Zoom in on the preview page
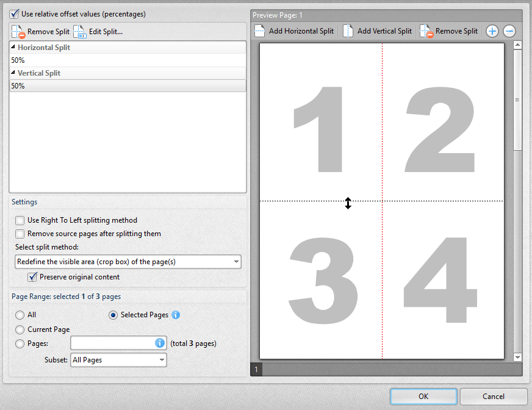 click(x=492, y=31)
